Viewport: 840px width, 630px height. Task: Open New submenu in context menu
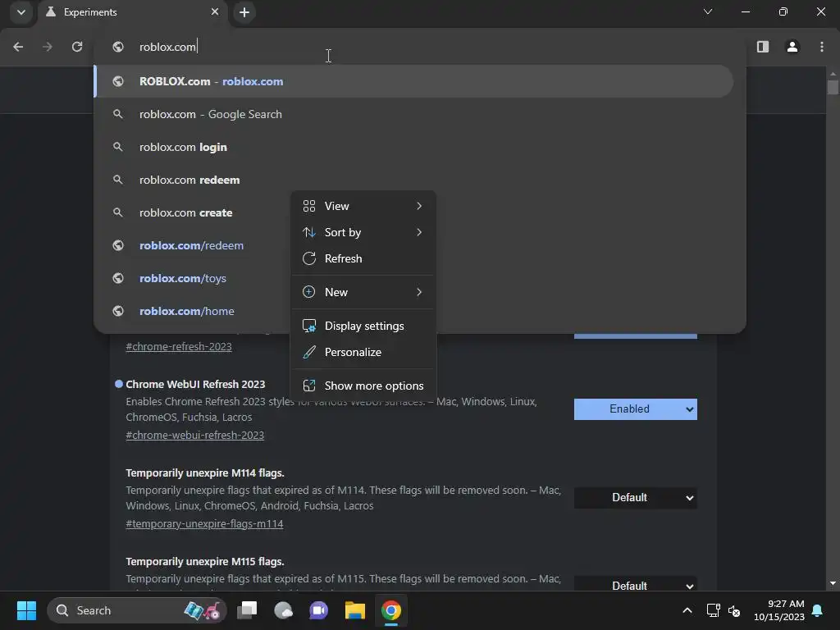(x=363, y=293)
